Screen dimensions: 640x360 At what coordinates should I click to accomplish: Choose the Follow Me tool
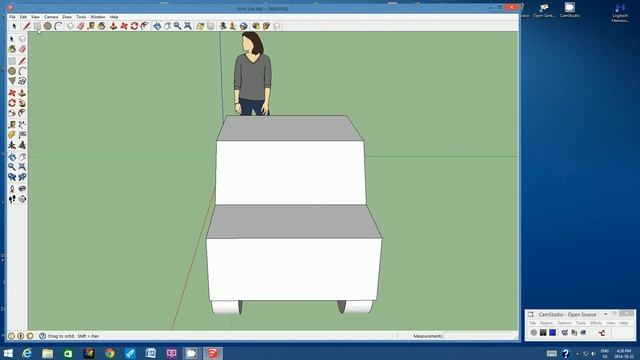point(22,103)
